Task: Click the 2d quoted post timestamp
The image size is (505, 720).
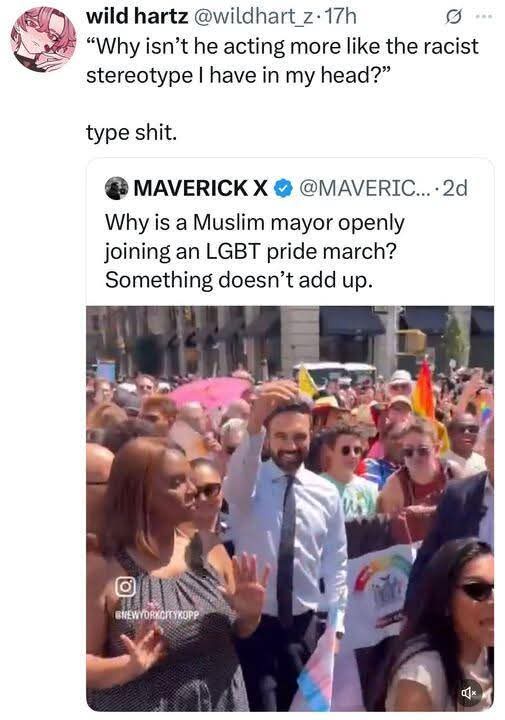Action: pyautogui.click(x=454, y=188)
